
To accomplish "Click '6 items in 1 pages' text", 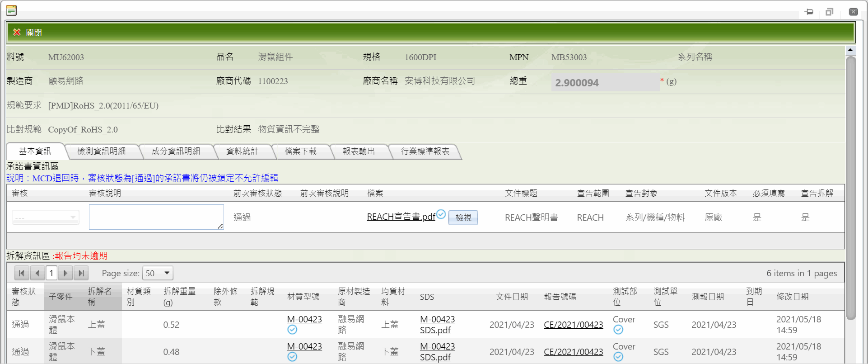I will (x=802, y=273).
